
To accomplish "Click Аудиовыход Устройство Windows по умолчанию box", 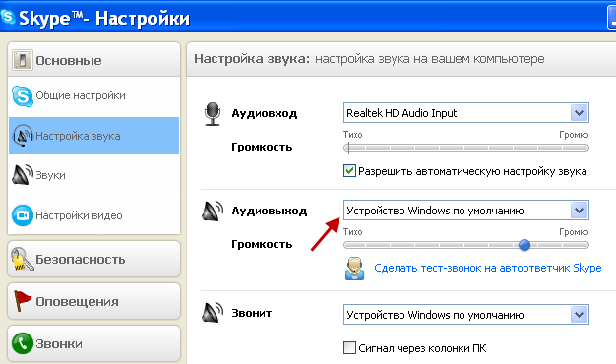I will click(465, 211).
